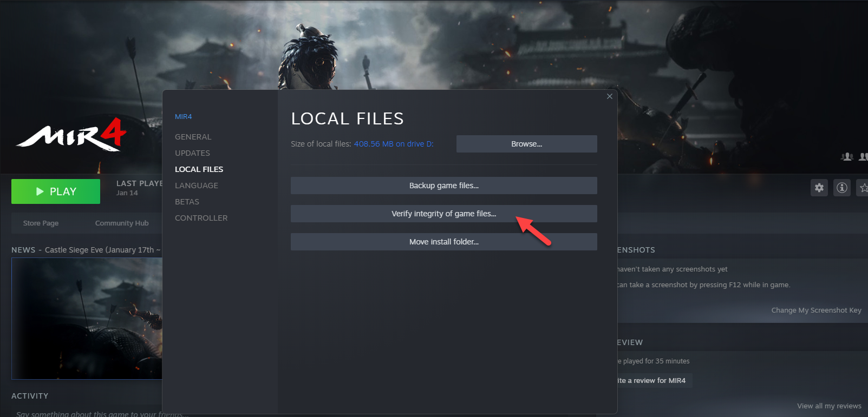Image resolution: width=868 pixels, height=417 pixels.
Task: Click Change My Screenshot Key link
Action: click(816, 310)
